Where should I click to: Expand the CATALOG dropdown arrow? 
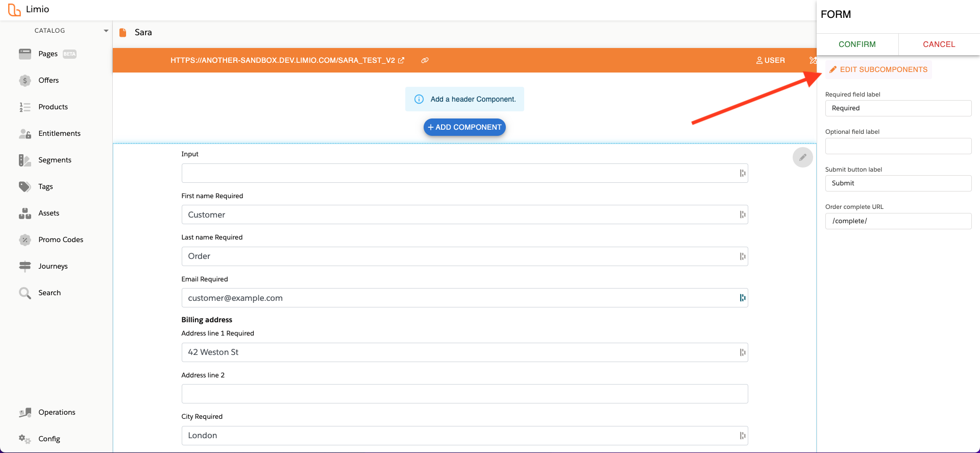click(106, 31)
